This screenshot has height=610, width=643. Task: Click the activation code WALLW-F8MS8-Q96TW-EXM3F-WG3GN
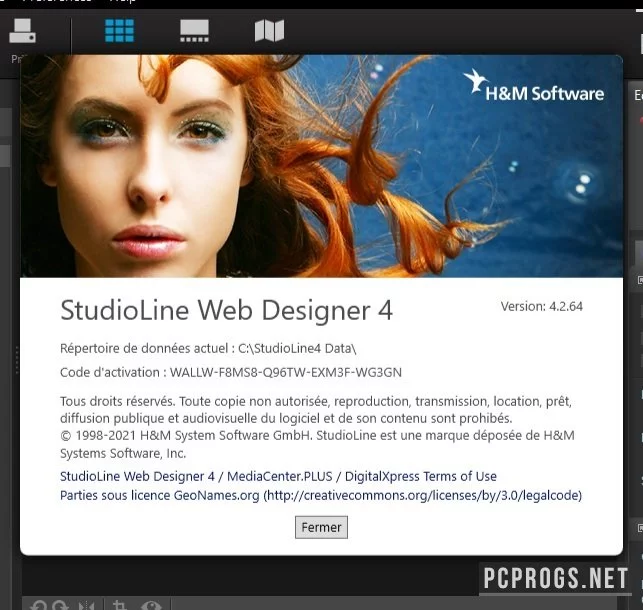286,372
